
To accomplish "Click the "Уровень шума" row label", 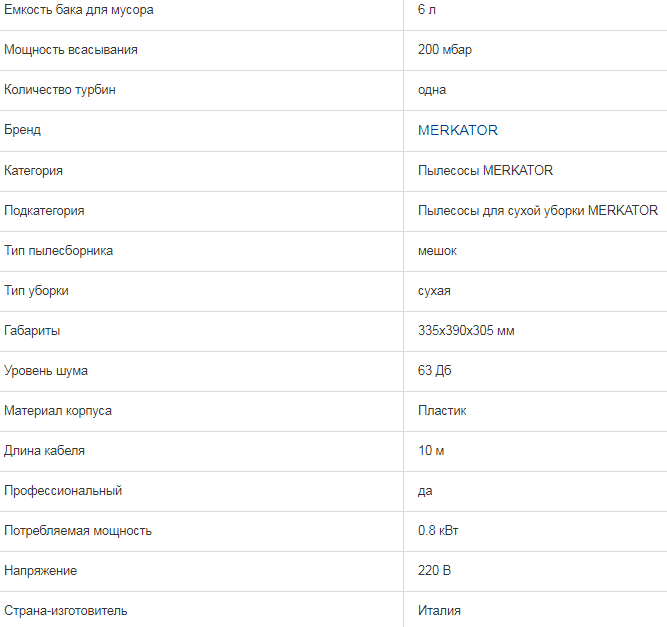I will [46, 370].
